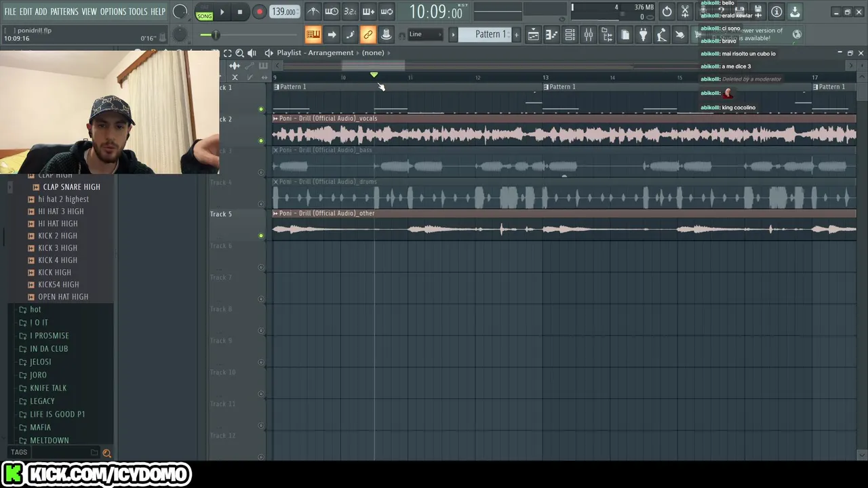This screenshot has height=488, width=868.
Task: Click the tempo tapper icon
Action: coord(662,35)
